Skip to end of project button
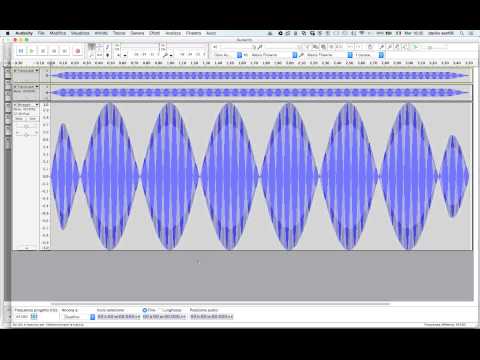This screenshot has width=480, height=360. tap(65, 51)
